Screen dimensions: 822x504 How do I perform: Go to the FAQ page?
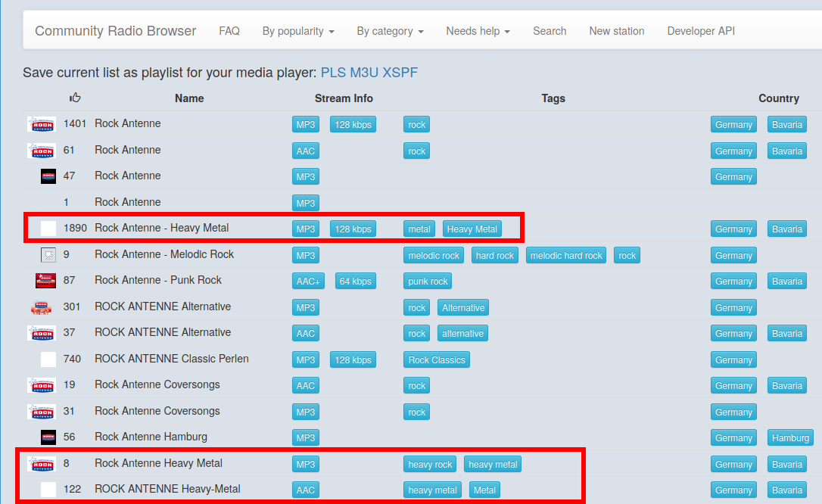[x=229, y=31]
